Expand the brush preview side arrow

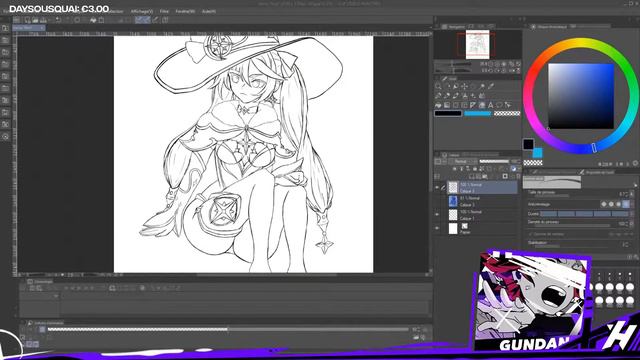636,185
